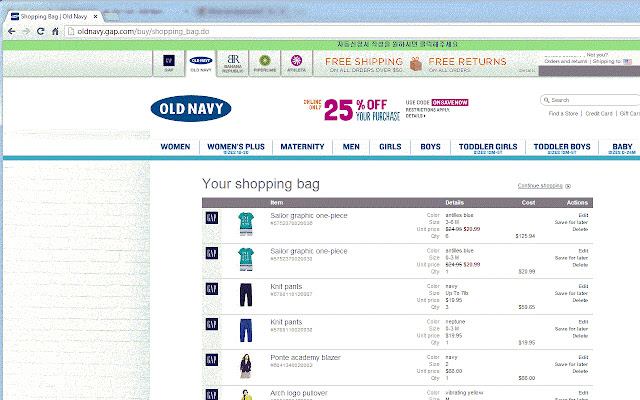Open the browser home icon
640x400 pixels.
55,31
